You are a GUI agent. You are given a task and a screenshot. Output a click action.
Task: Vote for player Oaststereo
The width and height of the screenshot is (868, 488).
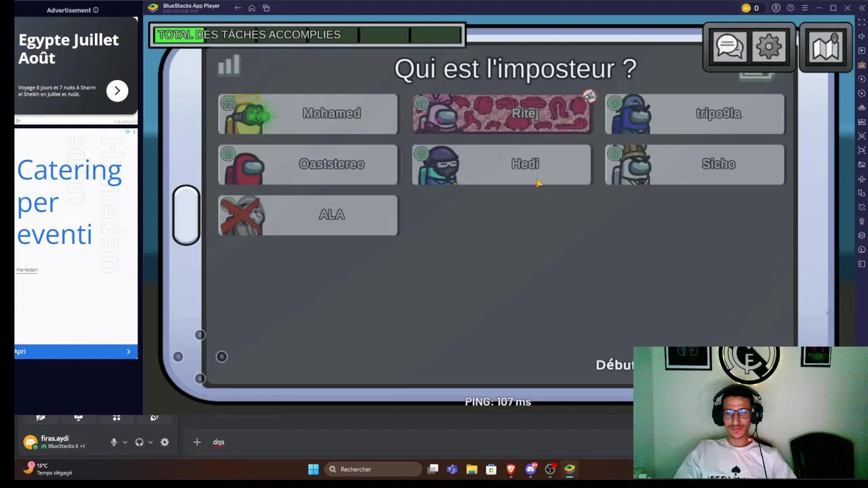tap(308, 165)
